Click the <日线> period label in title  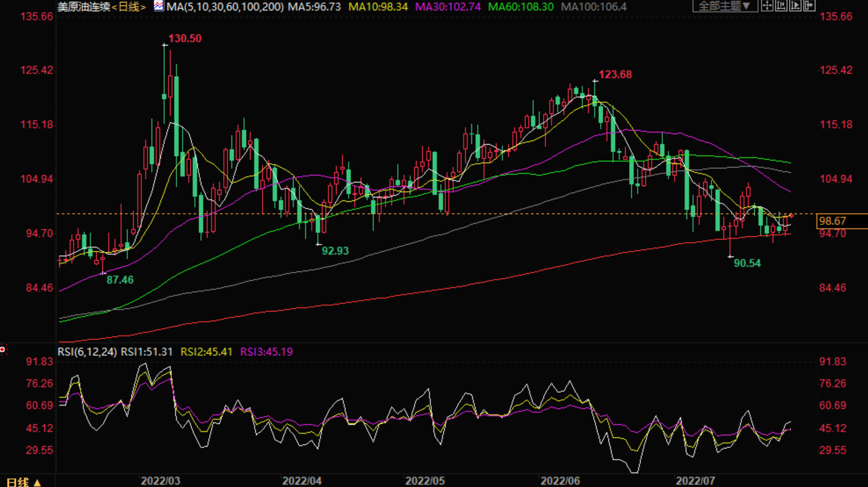129,7
